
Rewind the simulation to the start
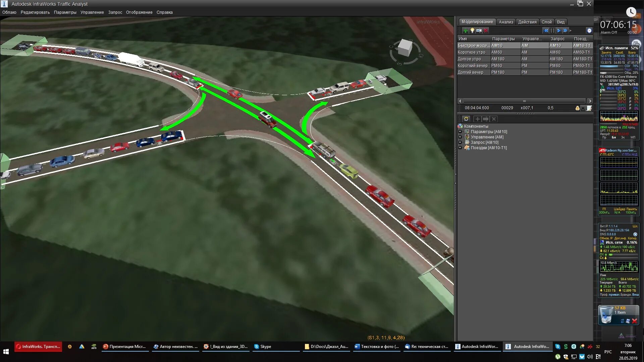click(x=546, y=31)
